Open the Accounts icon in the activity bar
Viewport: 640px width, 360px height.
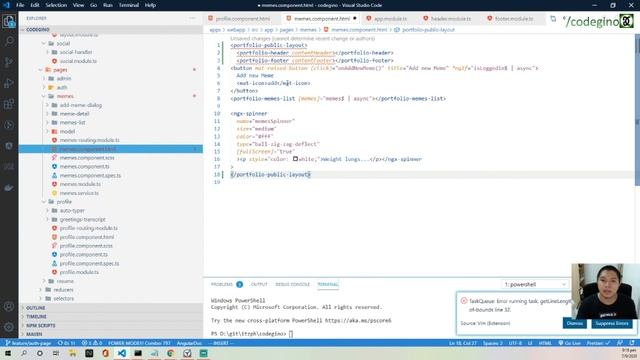click(x=9, y=306)
